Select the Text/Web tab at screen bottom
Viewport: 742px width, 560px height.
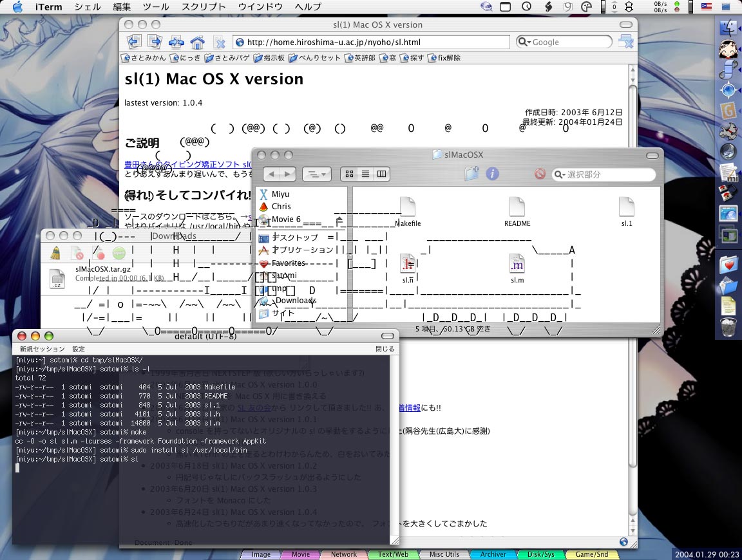tap(393, 554)
